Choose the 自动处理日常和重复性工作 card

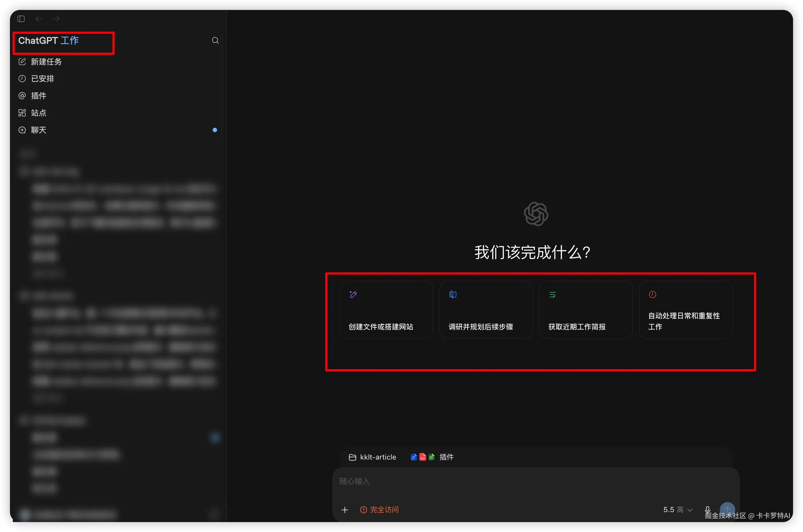point(686,310)
